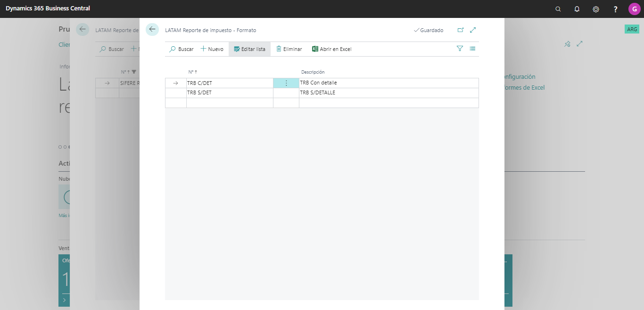Viewport: 644px width, 310px height.
Task: Click Buscar in the background window
Action: (x=112, y=49)
